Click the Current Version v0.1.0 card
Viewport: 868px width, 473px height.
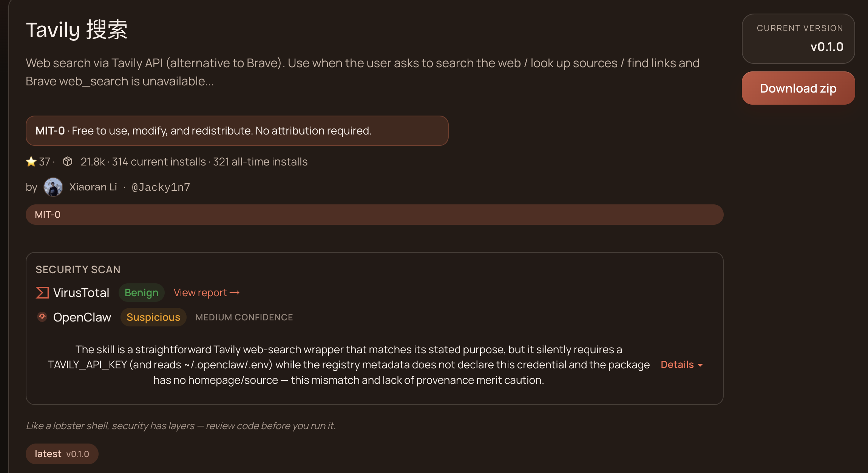coord(798,39)
